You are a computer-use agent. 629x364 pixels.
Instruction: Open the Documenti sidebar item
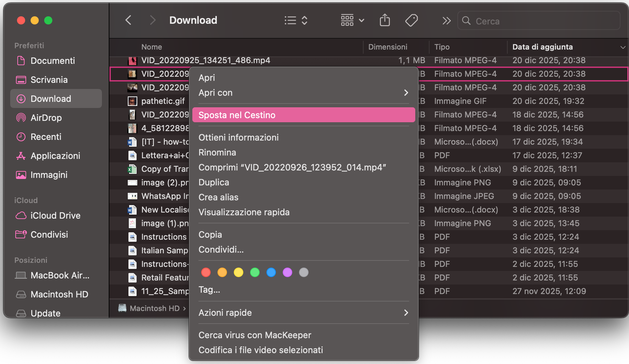pos(53,60)
